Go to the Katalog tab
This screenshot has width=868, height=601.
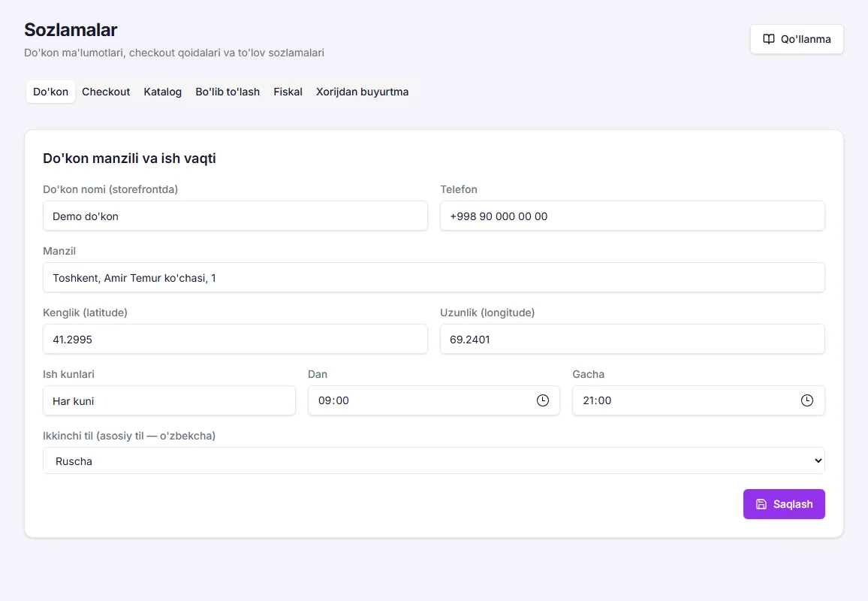pos(162,92)
